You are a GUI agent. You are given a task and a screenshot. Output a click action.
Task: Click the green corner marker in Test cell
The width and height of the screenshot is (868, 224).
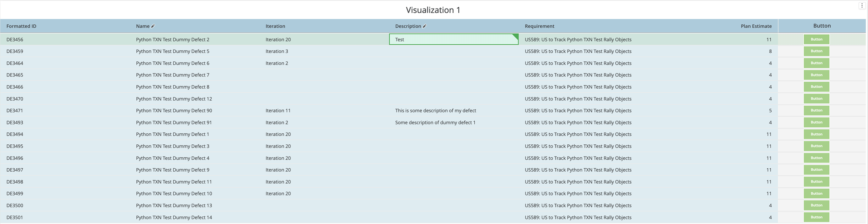[515, 37]
